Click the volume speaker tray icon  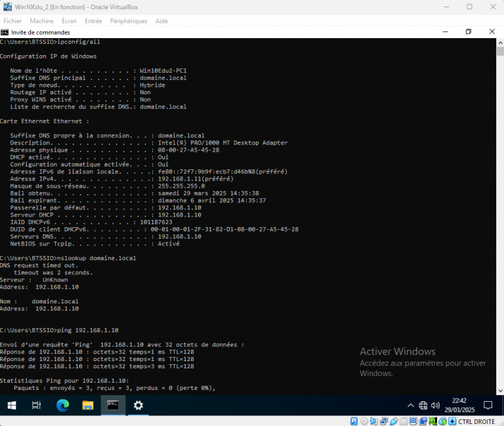coord(436,406)
